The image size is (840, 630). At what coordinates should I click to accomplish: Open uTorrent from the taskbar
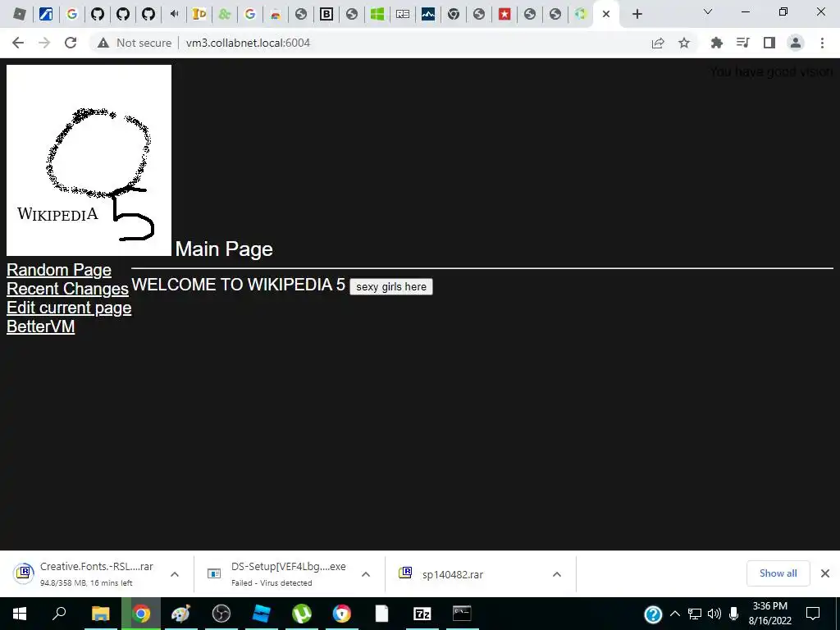pyautogui.click(x=302, y=614)
